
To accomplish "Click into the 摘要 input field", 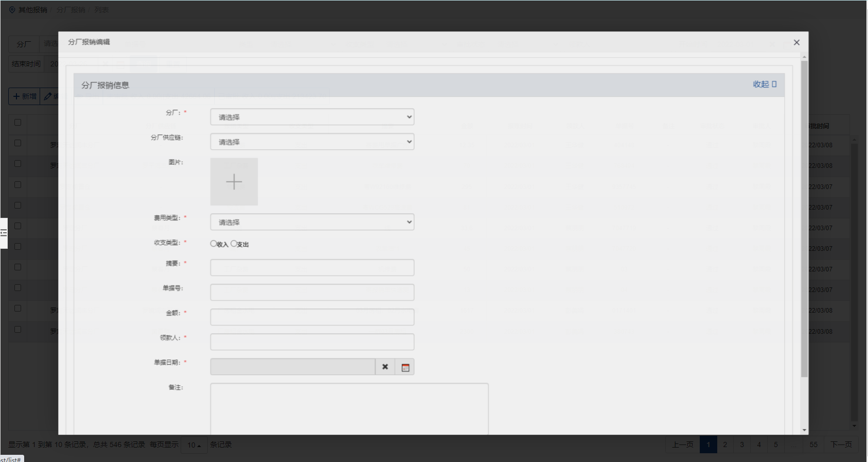I will [312, 267].
